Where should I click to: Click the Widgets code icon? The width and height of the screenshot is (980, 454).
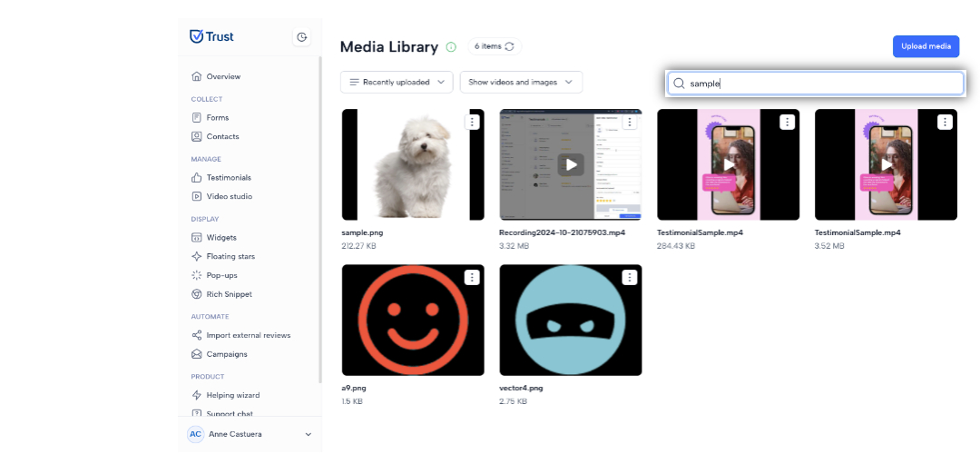(x=196, y=238)
